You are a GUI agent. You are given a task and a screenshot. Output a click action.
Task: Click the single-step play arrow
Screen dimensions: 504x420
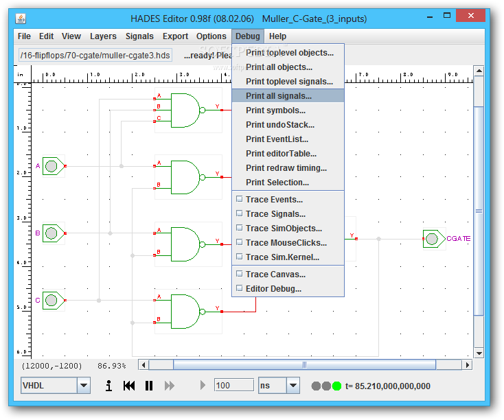coord(203,385)
